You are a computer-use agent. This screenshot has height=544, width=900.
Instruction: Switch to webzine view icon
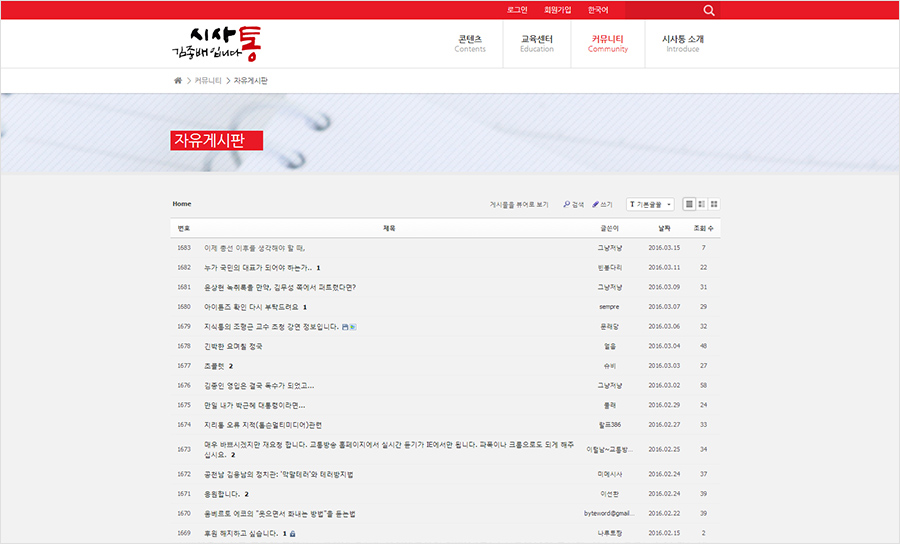click(x=702, y=204)
